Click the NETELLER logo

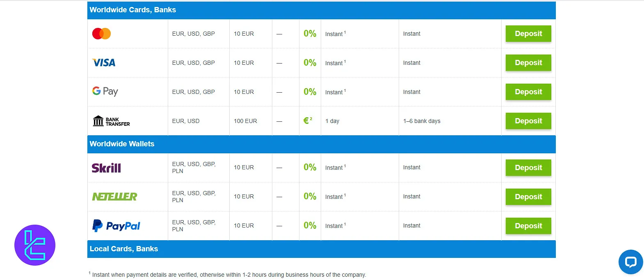coord(114,196)
